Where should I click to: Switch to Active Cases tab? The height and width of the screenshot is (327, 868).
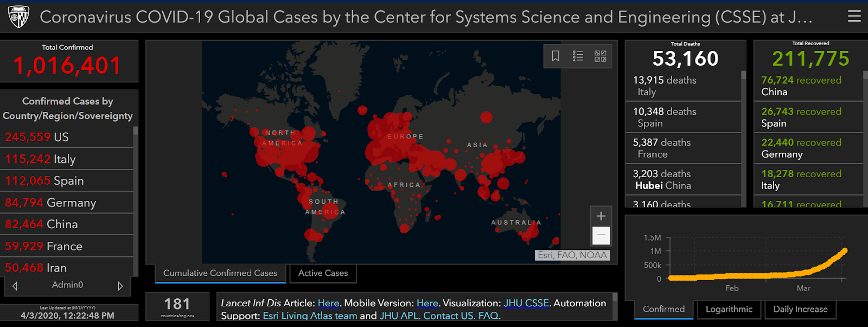click(323, 273)
